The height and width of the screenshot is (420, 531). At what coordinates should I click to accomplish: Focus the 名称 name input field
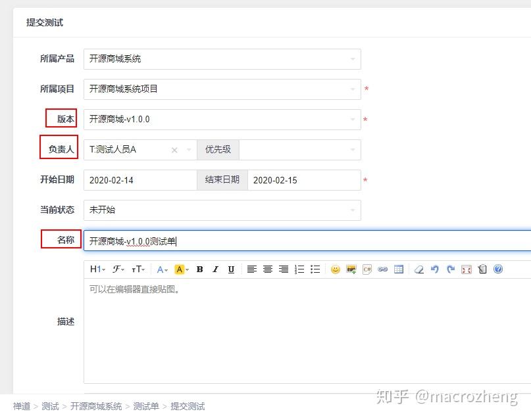tap(307, 241)
